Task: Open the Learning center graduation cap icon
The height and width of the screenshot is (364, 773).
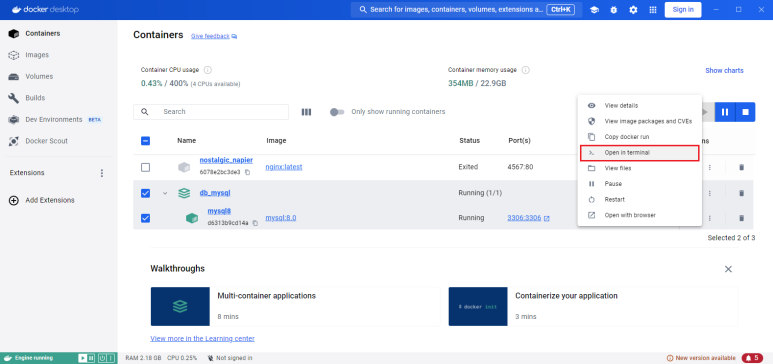Action: 594,10
